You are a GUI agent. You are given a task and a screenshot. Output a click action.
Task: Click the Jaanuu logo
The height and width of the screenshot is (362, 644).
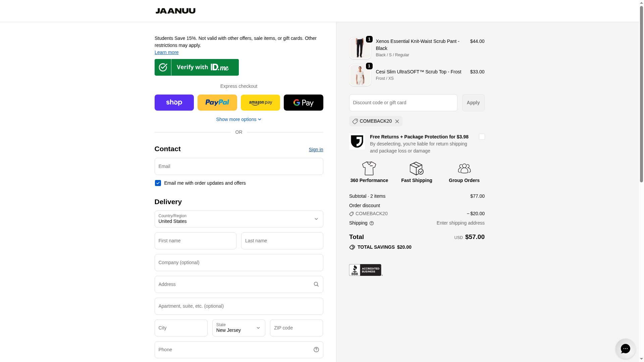point(175,11)
